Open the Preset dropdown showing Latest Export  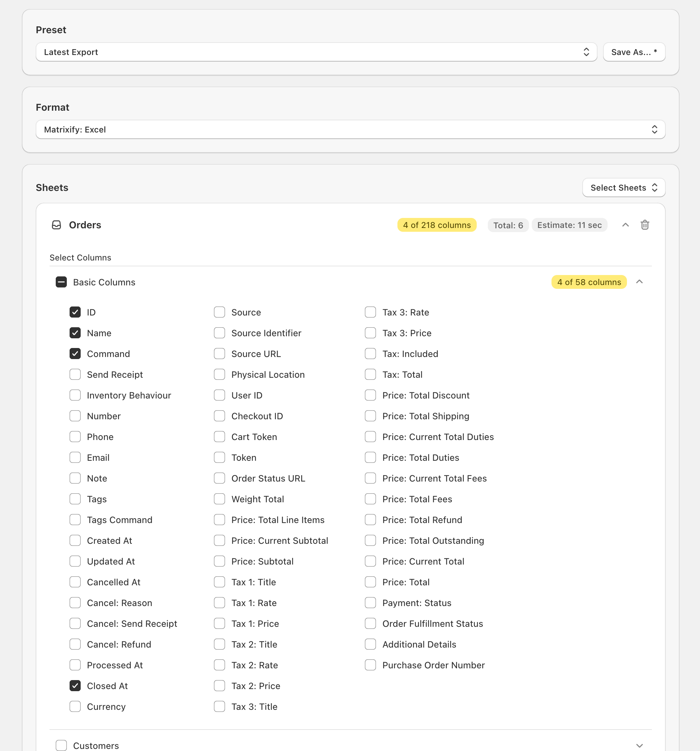tap(316, 52)
